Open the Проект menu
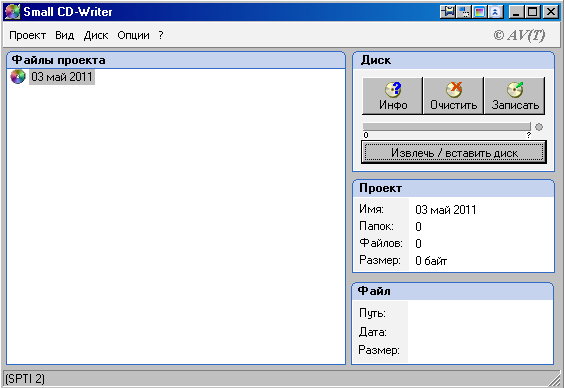564x388 pixels. click(x=27, y=35)
